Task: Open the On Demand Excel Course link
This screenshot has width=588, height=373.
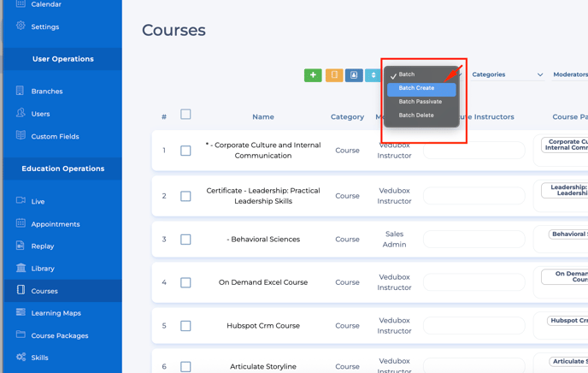Action: [262, 282]
